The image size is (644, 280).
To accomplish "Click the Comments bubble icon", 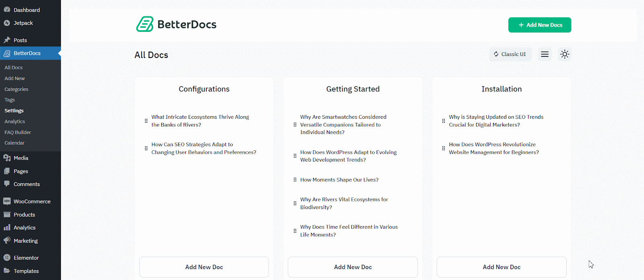I will pyautogui.click(x=7, y=184).
